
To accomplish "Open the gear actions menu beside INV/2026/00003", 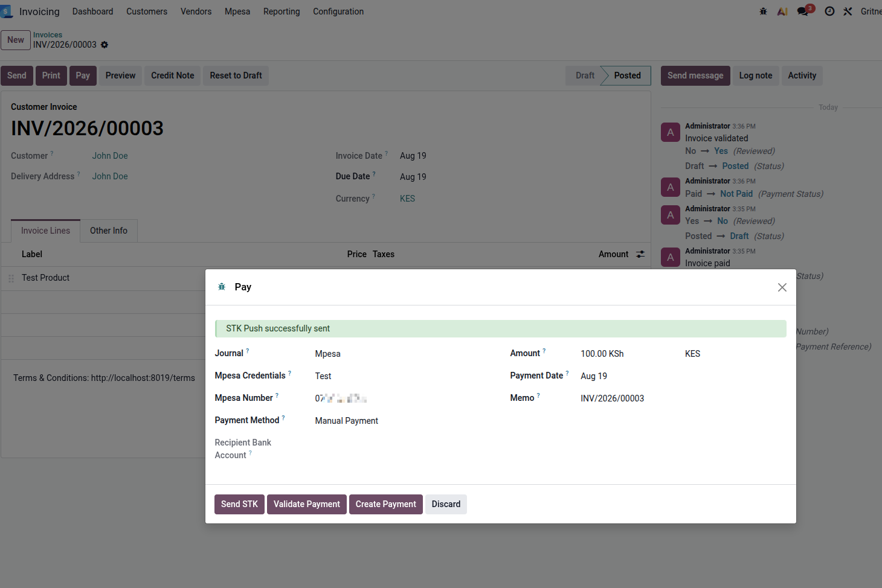I will point(105,45).
